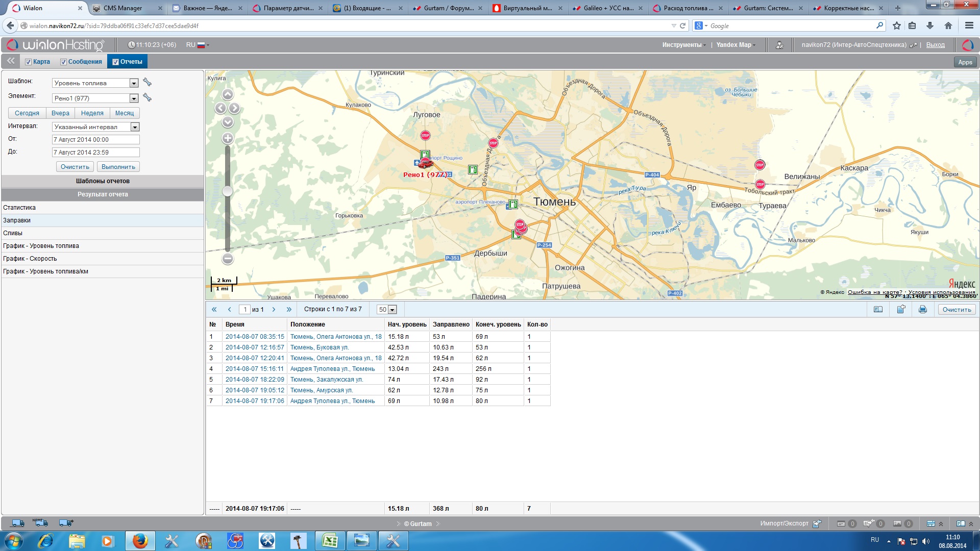Select Сливы in report results
The height and width of the screenshot is (551, 980).
(x=13, y=233)
